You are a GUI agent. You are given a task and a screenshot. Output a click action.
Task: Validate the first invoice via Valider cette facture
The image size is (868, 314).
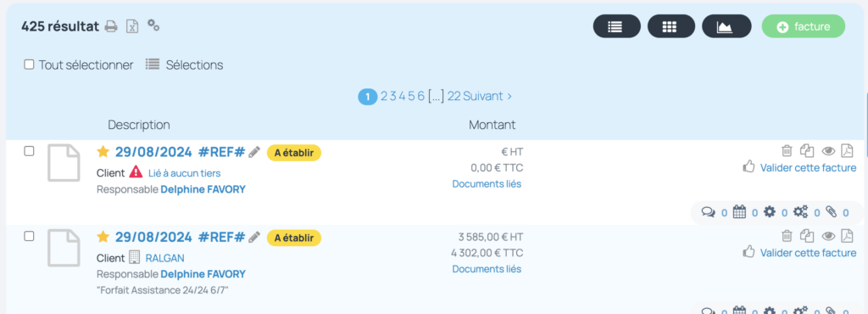point(808,167)
